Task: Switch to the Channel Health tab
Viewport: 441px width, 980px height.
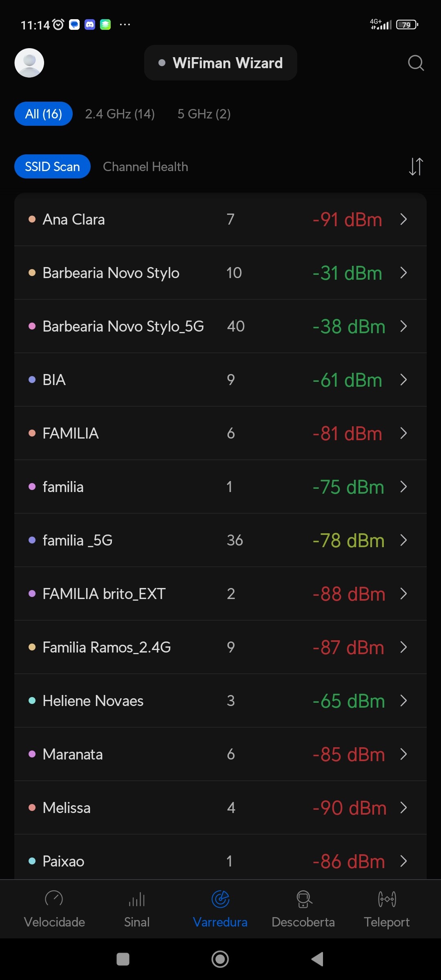Action: pos(145,167)
